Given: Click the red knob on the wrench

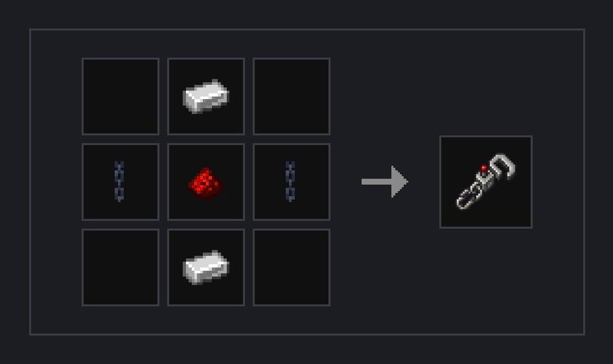Looking at the screenshot, I should tap(484, 168).
